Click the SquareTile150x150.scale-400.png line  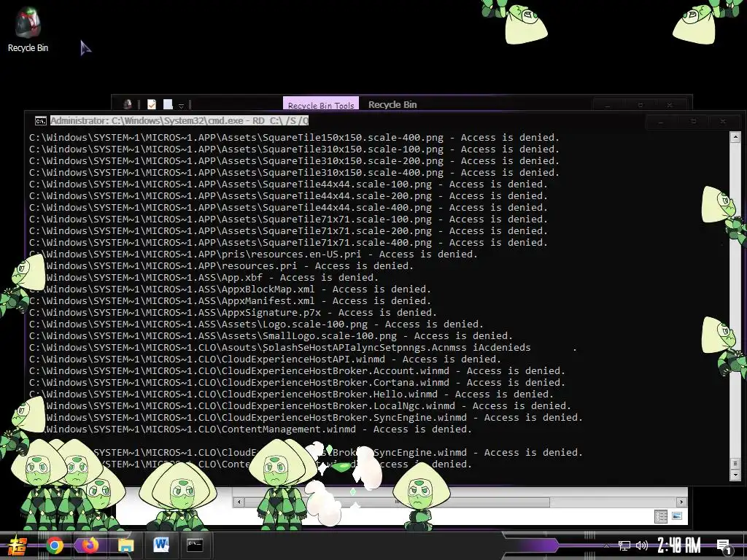point(295,138)
